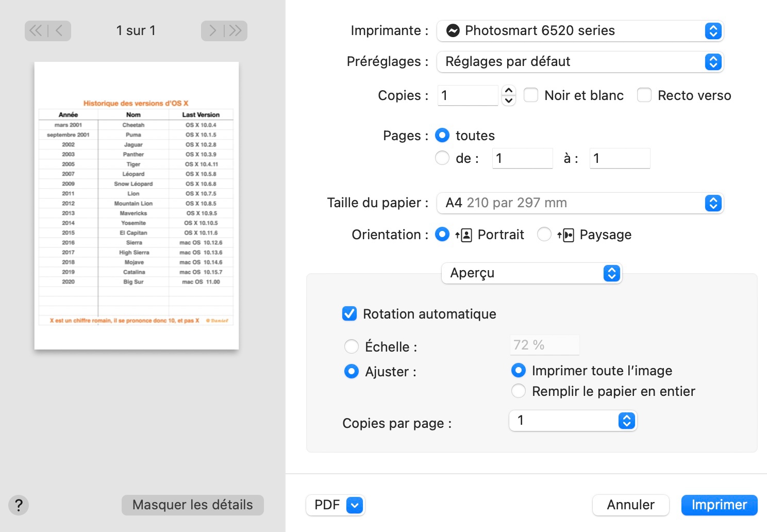Jump to last page double arrow
This screenshot has width=767, height=532.
click(236, 31)
